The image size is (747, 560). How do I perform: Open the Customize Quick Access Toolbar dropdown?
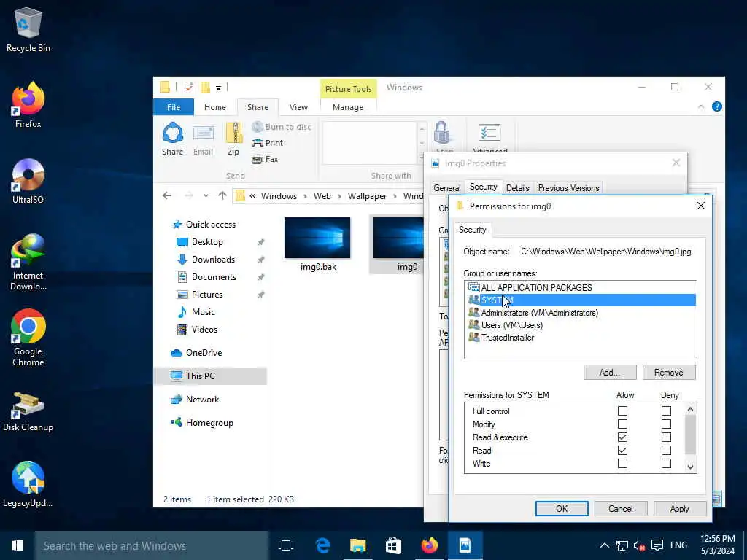pyautogui.click(x=218, y=87)
